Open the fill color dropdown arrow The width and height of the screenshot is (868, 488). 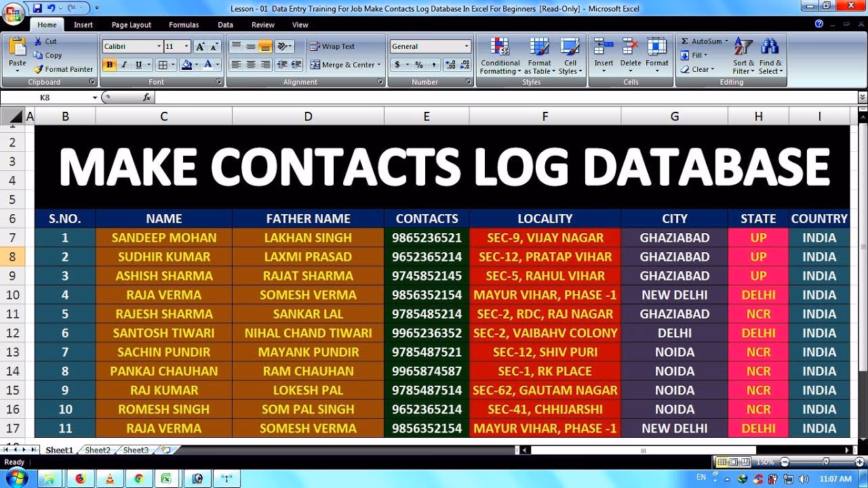(197, 64)
